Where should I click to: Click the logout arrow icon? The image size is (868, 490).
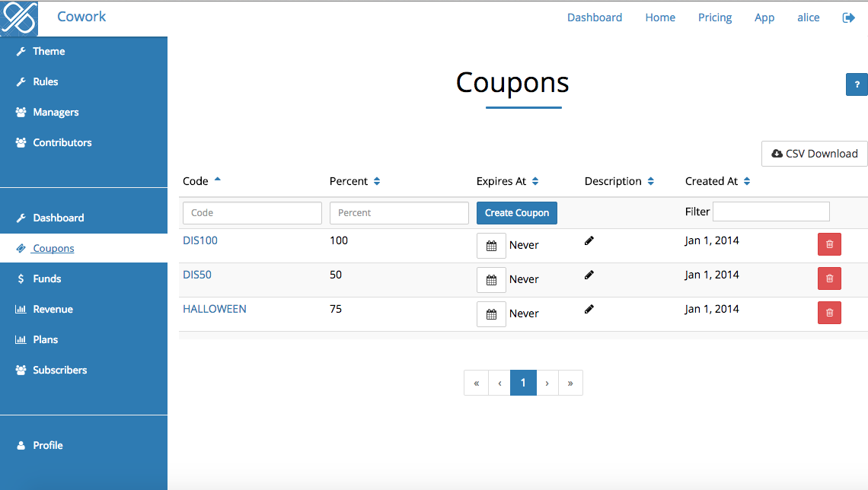coord(849,17)
